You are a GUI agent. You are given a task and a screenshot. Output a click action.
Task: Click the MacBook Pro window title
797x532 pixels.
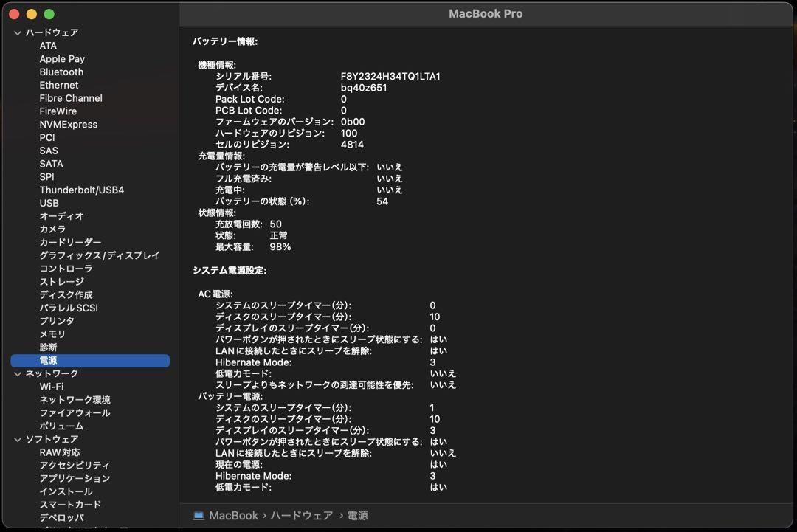(486, 14)
